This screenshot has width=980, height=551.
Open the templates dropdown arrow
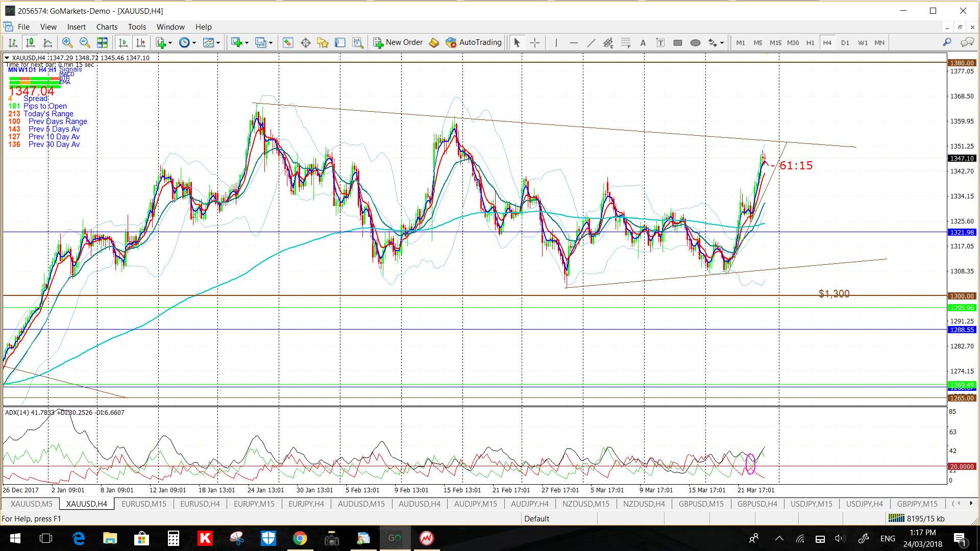(218, 43)
